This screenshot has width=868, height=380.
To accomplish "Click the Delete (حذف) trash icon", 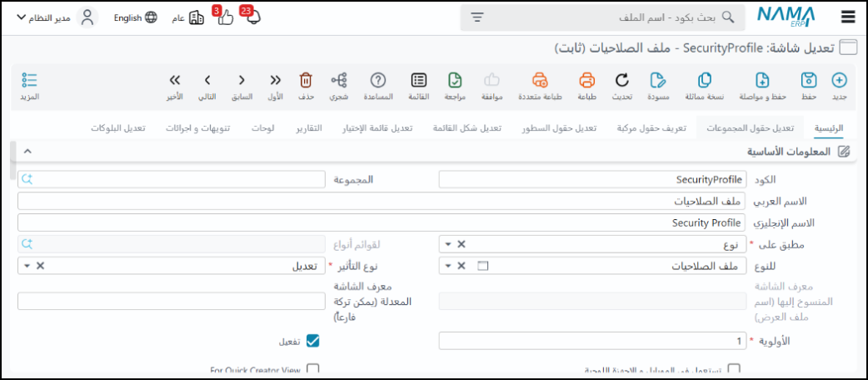I will (306, 81).
